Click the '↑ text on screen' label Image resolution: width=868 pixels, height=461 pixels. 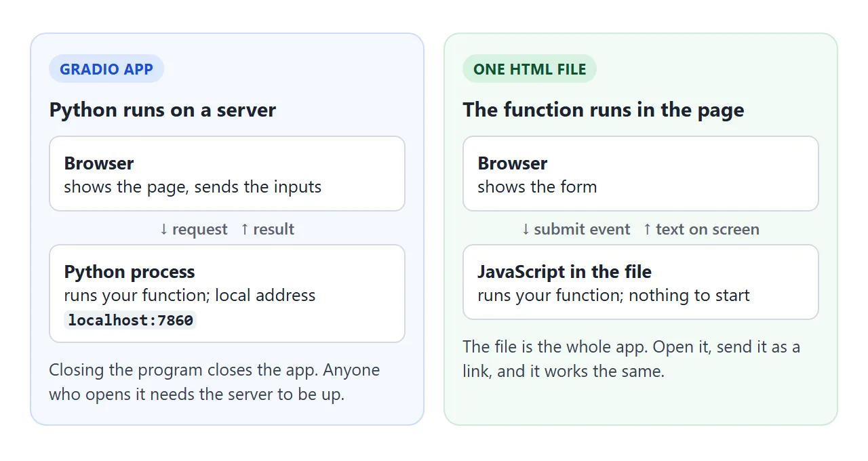tap(701, 229)
